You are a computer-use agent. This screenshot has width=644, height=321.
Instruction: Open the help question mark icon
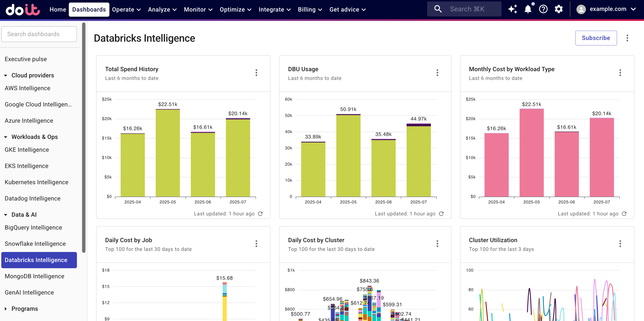543,9
